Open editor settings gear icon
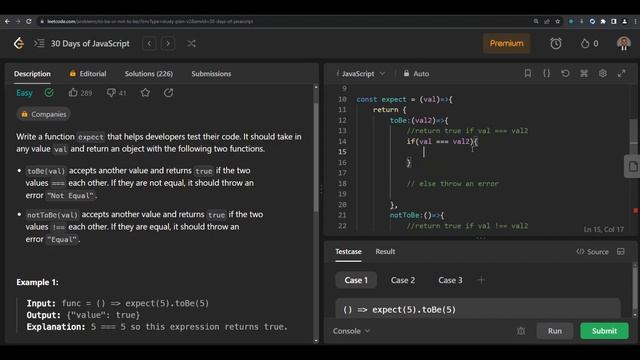Image resolution: width=640 pixels, height=360 pixels. click(602, 73)
